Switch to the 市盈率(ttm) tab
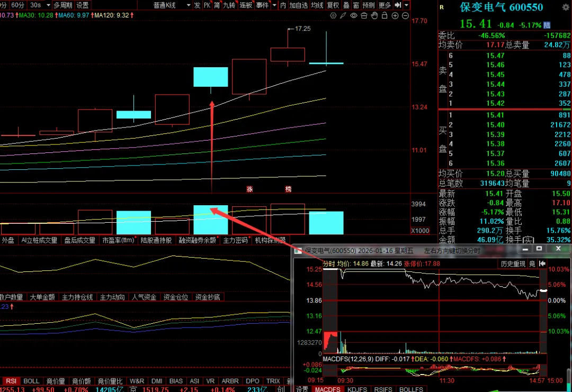This screenshot has width=572, height=392. (118, 240)
